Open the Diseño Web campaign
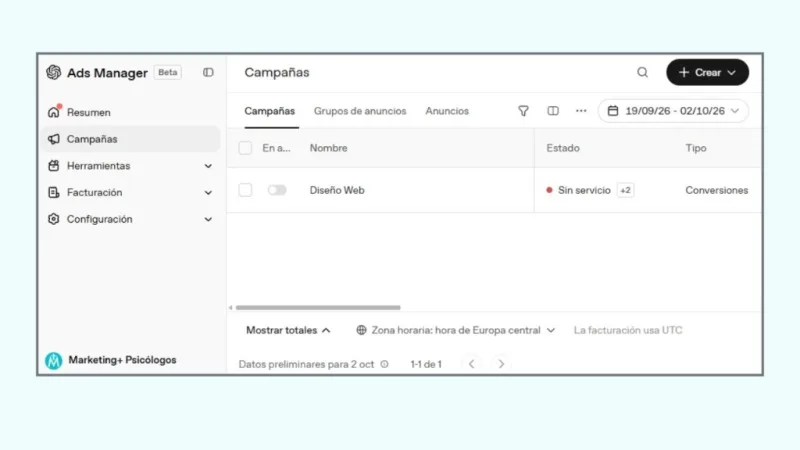The image size is (800, 450). tap(337, 190)
